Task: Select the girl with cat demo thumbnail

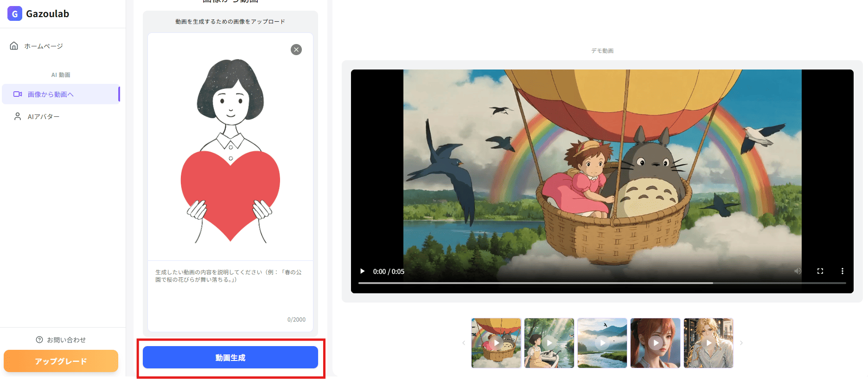Action: [549, 343]
